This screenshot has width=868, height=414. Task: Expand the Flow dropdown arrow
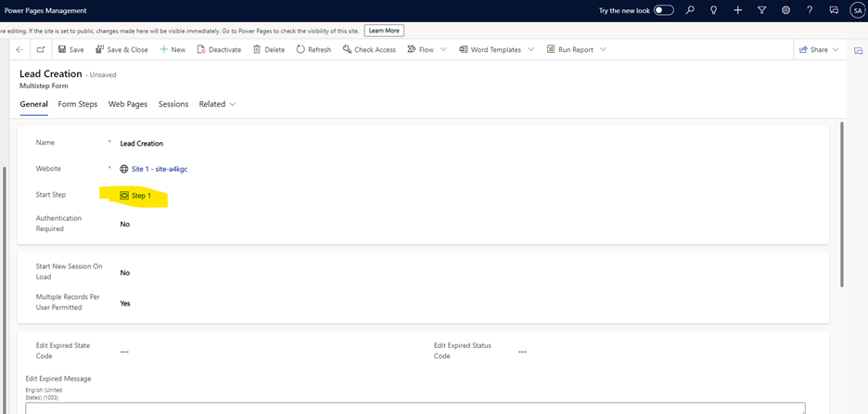(x=443, y=49)
